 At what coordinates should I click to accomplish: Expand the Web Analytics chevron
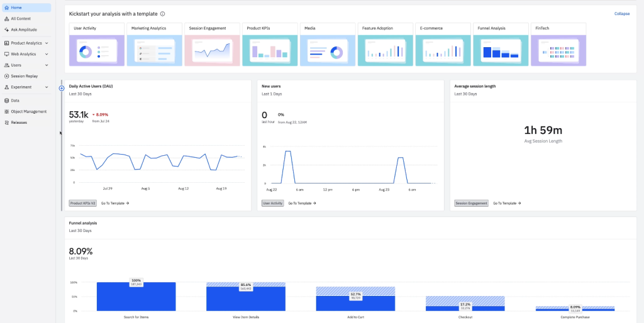(47, 54)
